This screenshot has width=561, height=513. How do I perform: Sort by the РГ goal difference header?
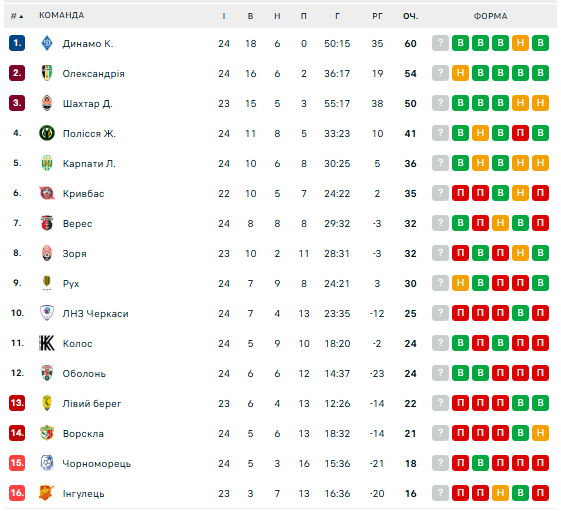377,16
